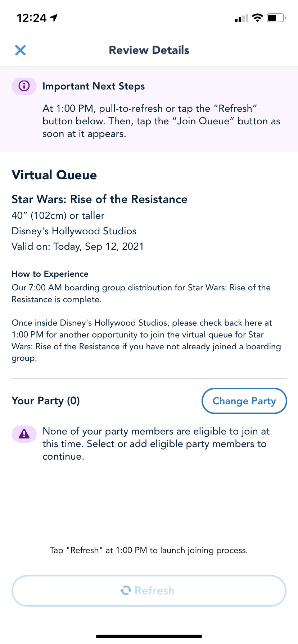Tap the battery icon in status bar

click(276, 18)
